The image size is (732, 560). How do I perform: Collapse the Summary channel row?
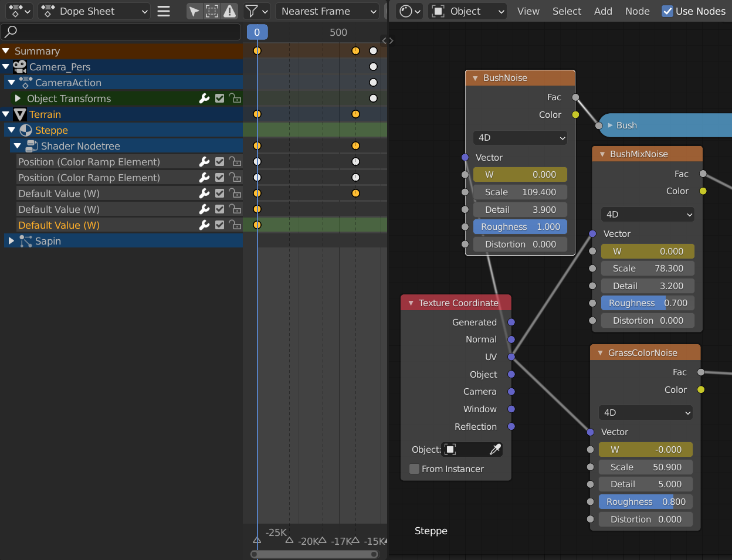click(x=6, y=51)
